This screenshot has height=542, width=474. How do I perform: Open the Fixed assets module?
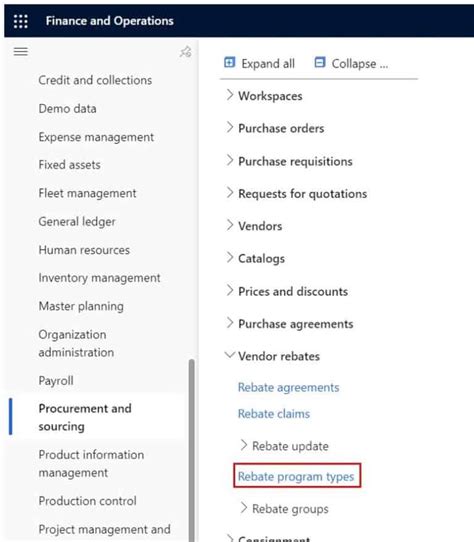click(69, 165)
